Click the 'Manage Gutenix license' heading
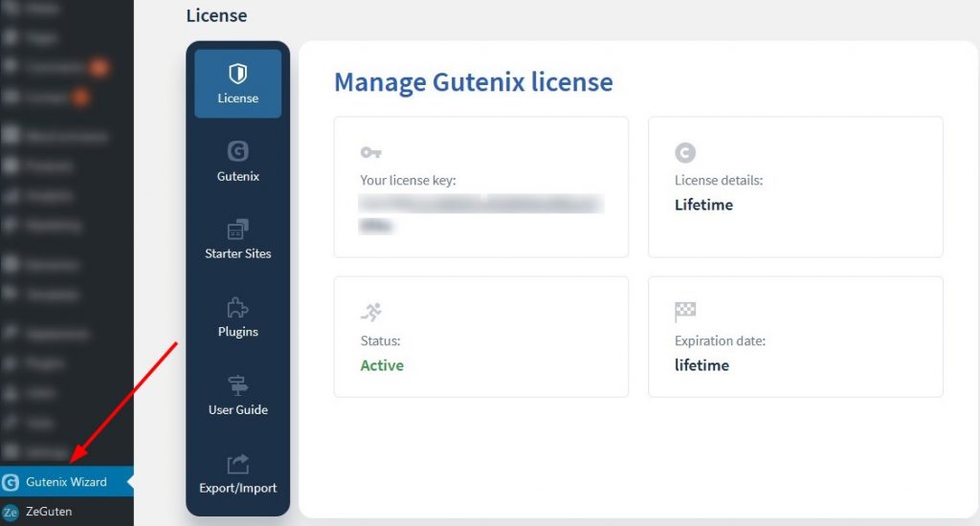980x526 pixels. [474, 82]
